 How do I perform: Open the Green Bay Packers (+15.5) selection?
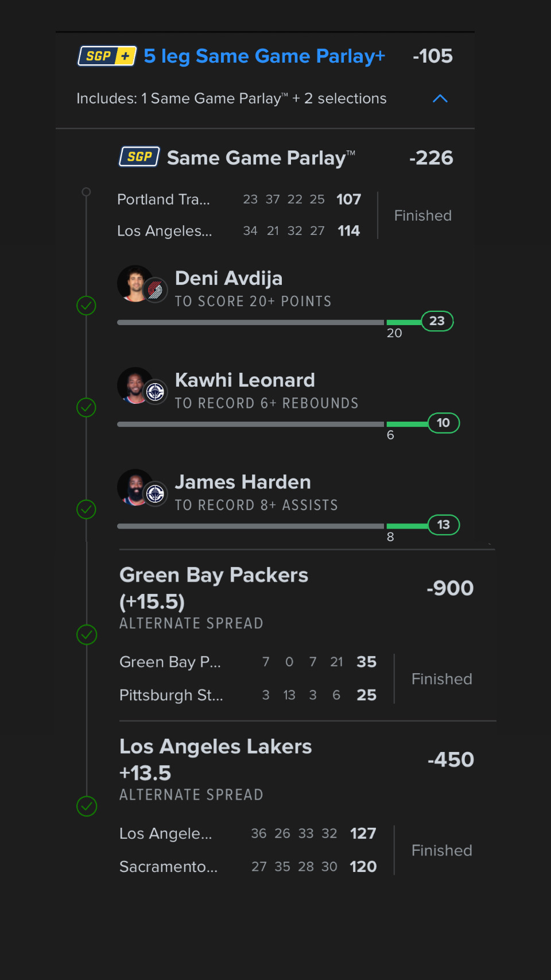coord(214,588)
